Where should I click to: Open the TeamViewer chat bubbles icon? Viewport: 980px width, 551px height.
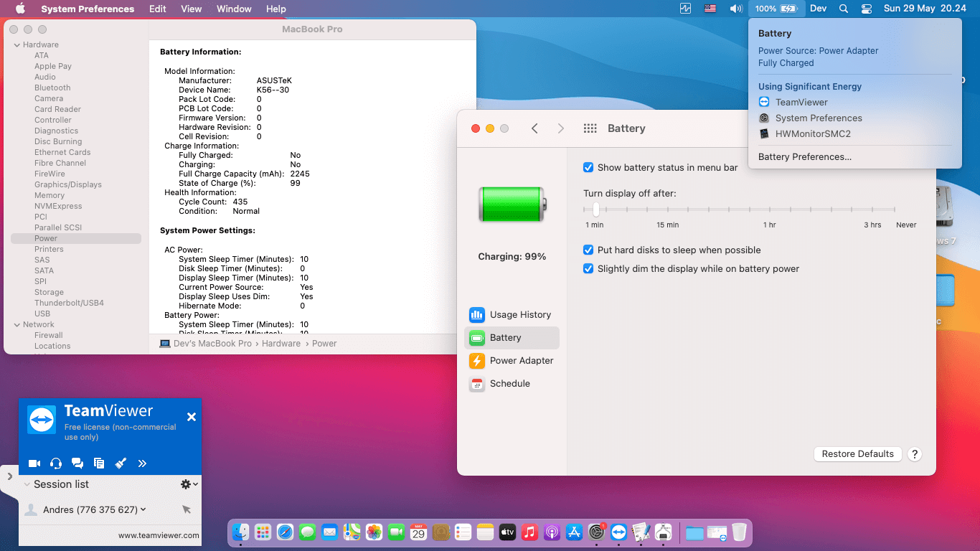pyautogui.click(x=77, y=463)
